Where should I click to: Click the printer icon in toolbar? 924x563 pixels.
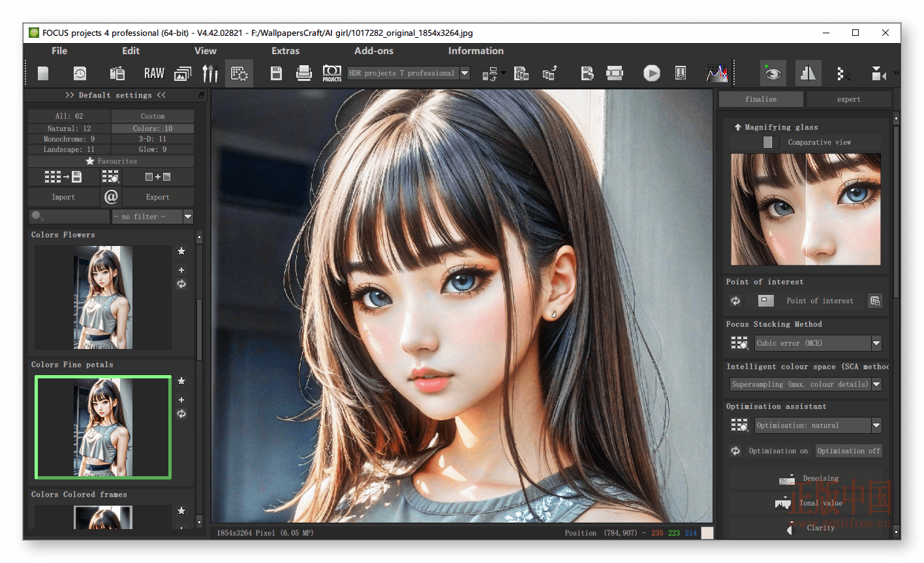click(304, 73)
